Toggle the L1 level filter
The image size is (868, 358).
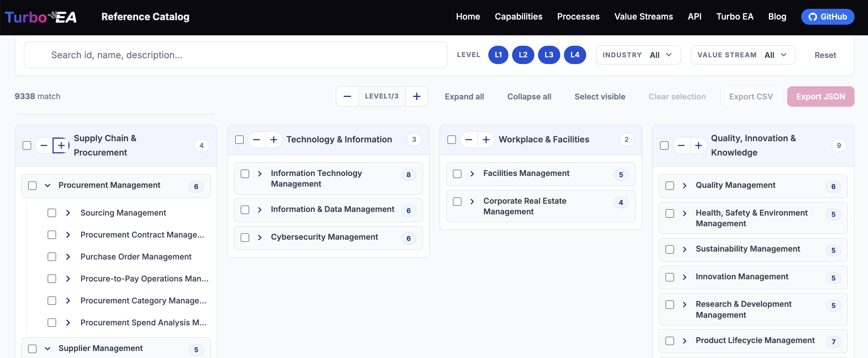498,55
